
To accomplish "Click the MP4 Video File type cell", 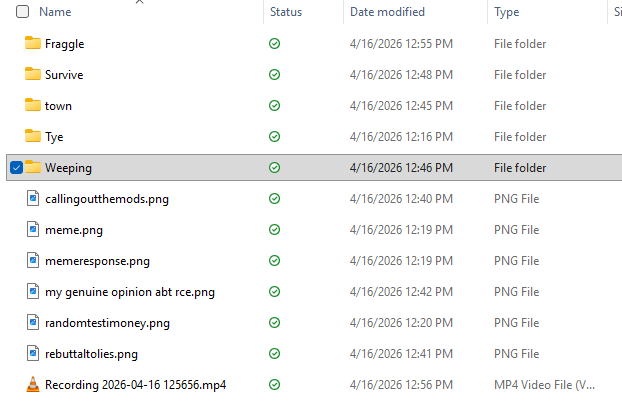I will pyautogui.click(x=544, y=385).
